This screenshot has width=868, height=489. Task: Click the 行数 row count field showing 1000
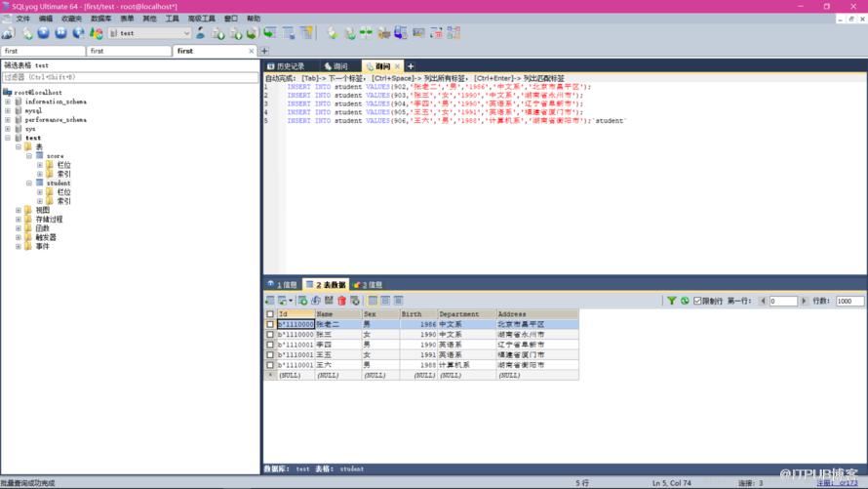click(x=849, y=301)
